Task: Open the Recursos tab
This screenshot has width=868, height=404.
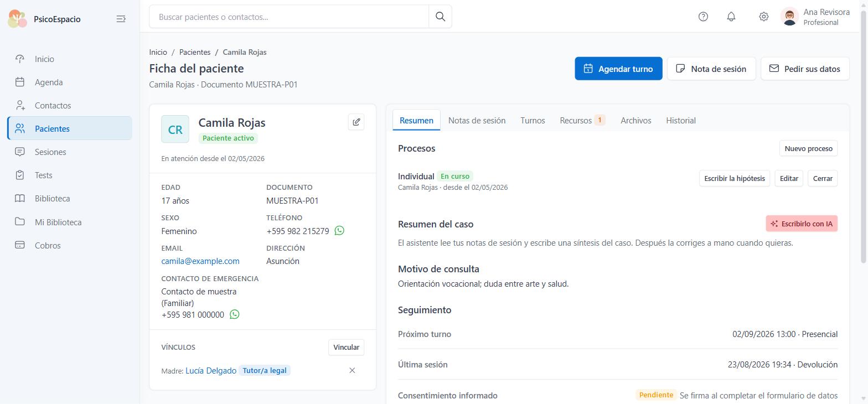Action: click(x=582, y=120)
